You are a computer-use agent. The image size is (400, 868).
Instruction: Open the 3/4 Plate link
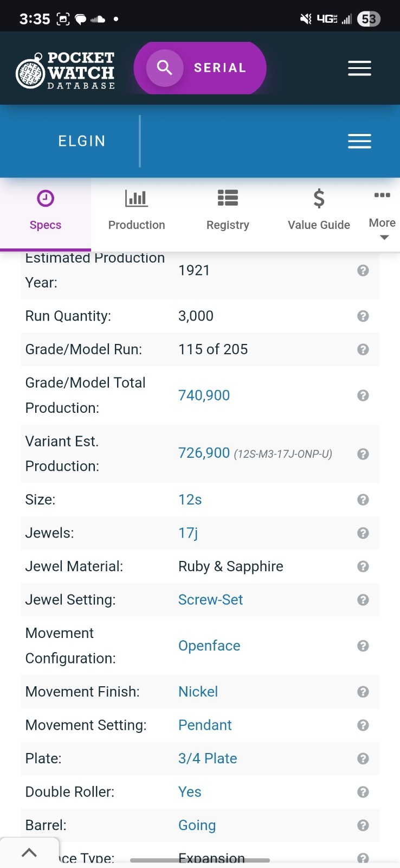click(208, 758)
